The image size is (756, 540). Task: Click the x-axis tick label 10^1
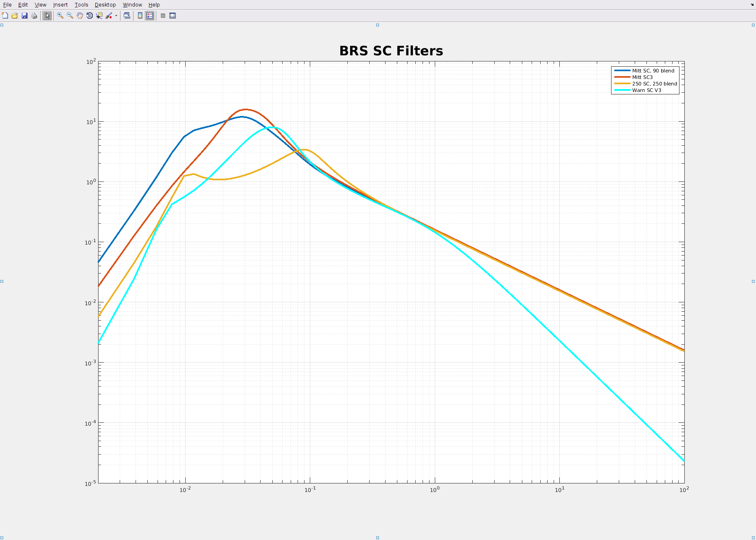pos(559,490)
